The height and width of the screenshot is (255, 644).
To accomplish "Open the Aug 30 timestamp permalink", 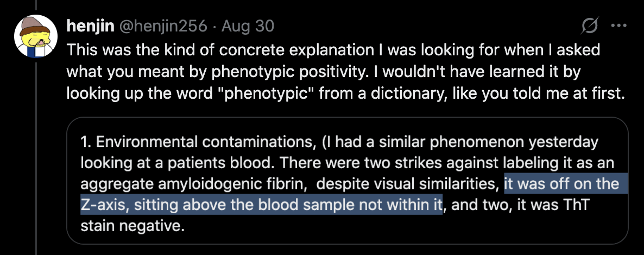I will [248, 25].
